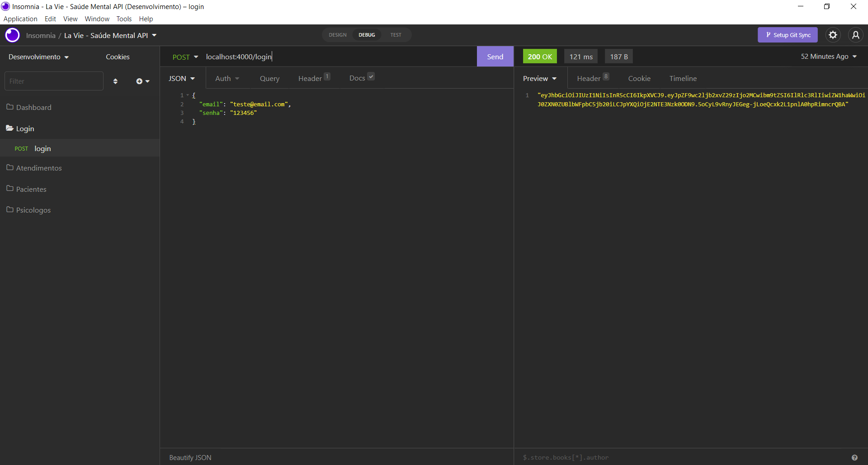Open the request Header tab

pyautogui.click(x=314, y=78)
